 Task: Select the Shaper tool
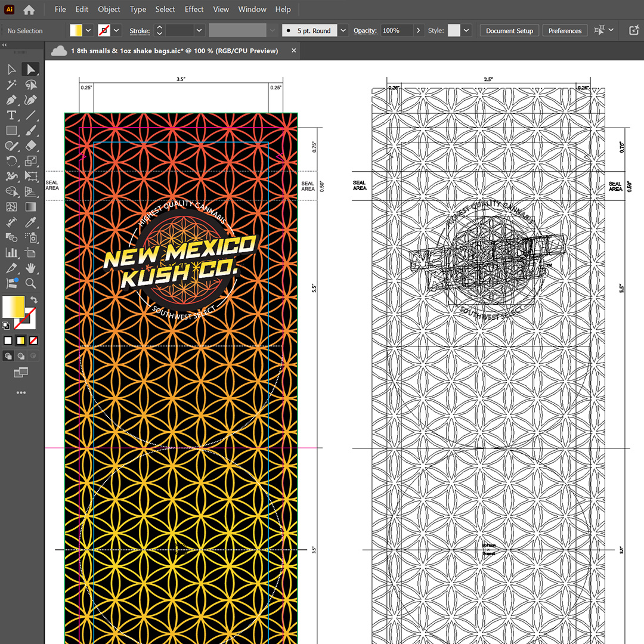coord(11,146)
